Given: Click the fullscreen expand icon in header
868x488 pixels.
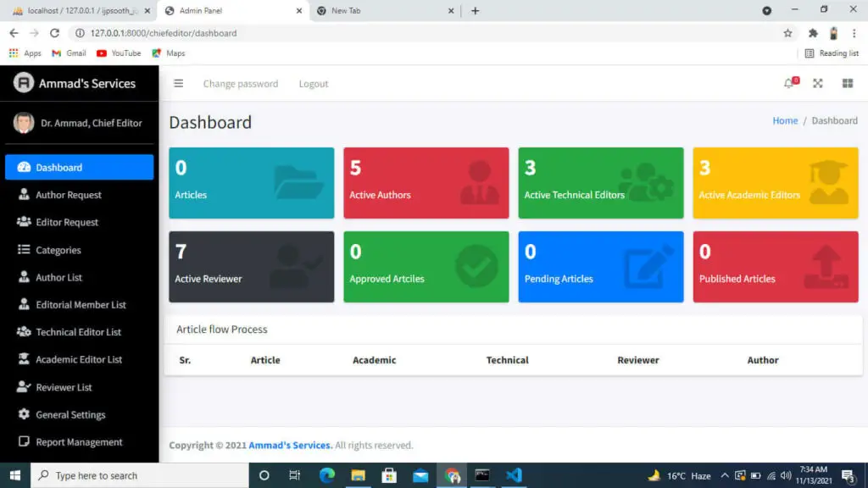Looking at the screenshot, I should coord(817,83).
